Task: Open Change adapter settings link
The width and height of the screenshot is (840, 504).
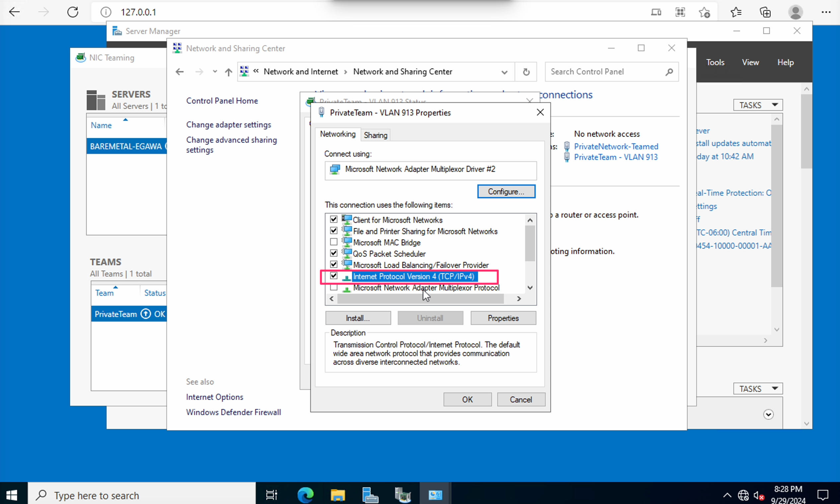Action: (228, 125)
